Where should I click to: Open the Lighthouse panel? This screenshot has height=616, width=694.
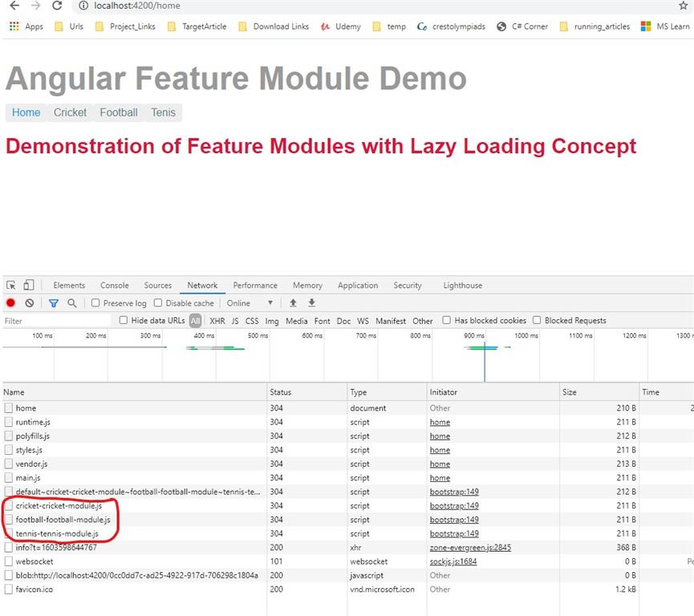coord(462,285)
